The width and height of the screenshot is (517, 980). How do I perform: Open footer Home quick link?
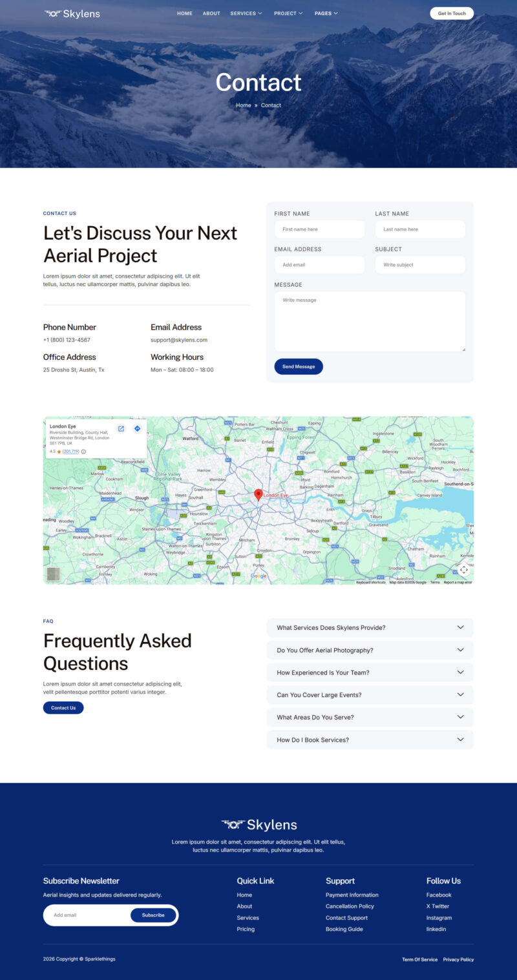point(244,895)
